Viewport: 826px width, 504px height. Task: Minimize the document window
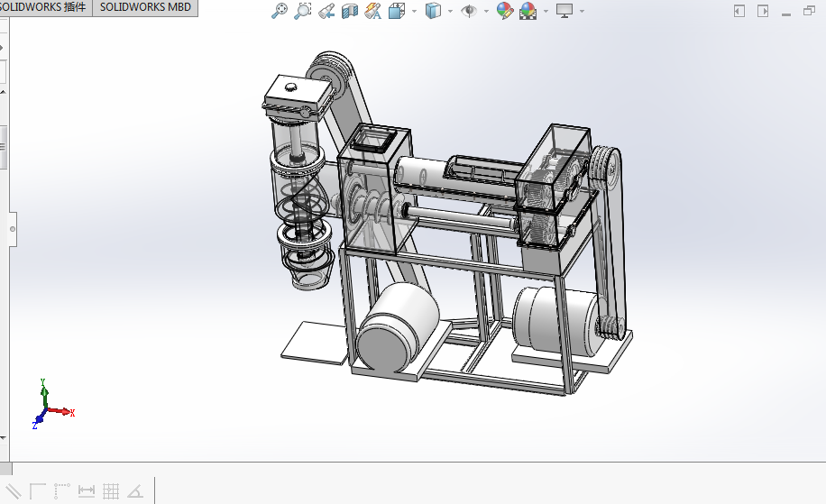786,14
